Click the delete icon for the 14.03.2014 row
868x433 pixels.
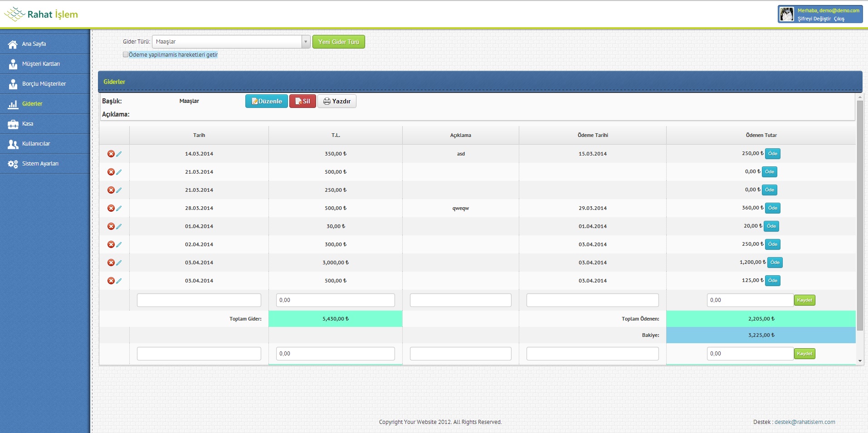111,154
